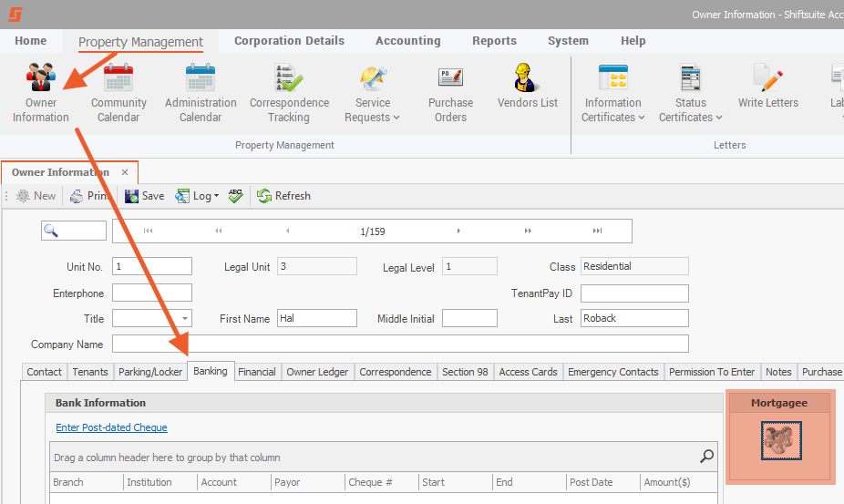Refresh the owner record

[283, 196]
